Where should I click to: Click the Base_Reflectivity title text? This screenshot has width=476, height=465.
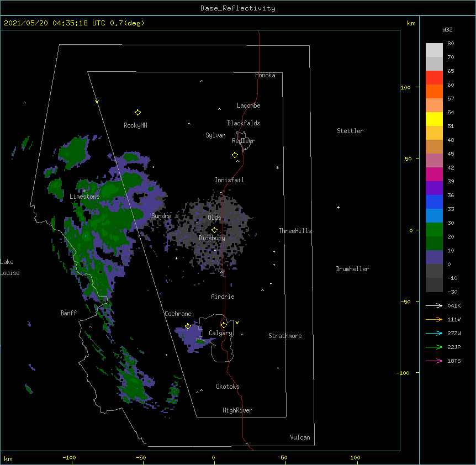tap(238, 8)
